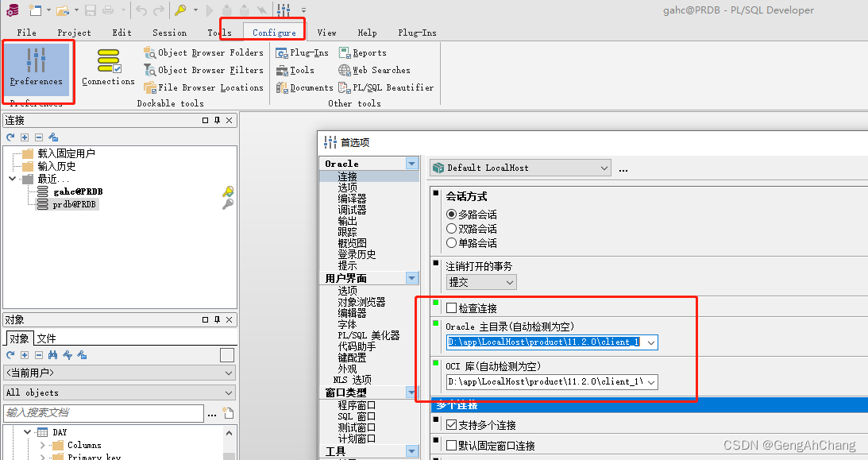Collapse the 窗口类型 preferences section
This screenshot has height=460, width=868.
click(411, 392)
